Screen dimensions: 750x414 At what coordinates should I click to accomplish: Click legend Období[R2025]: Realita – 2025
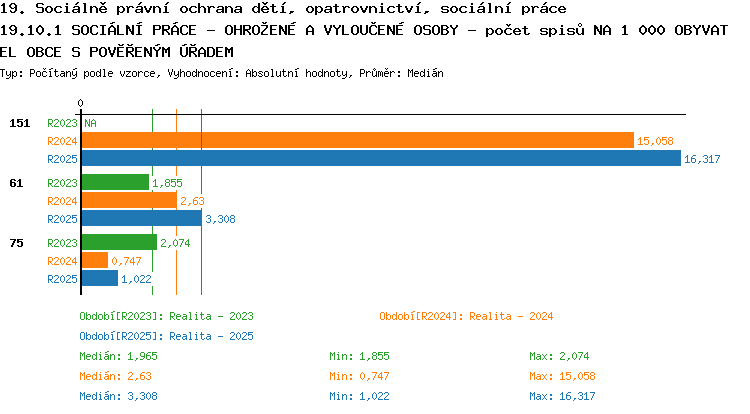click(x=166, y=337)
